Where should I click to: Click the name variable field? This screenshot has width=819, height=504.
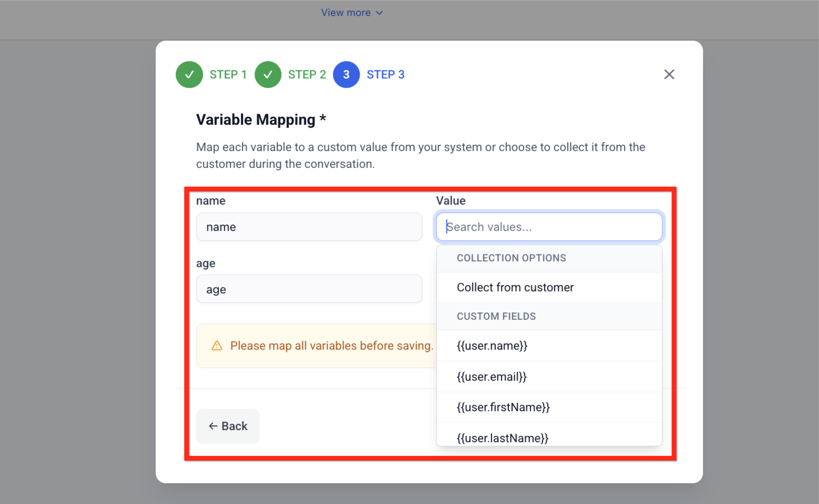click(309, 227)
